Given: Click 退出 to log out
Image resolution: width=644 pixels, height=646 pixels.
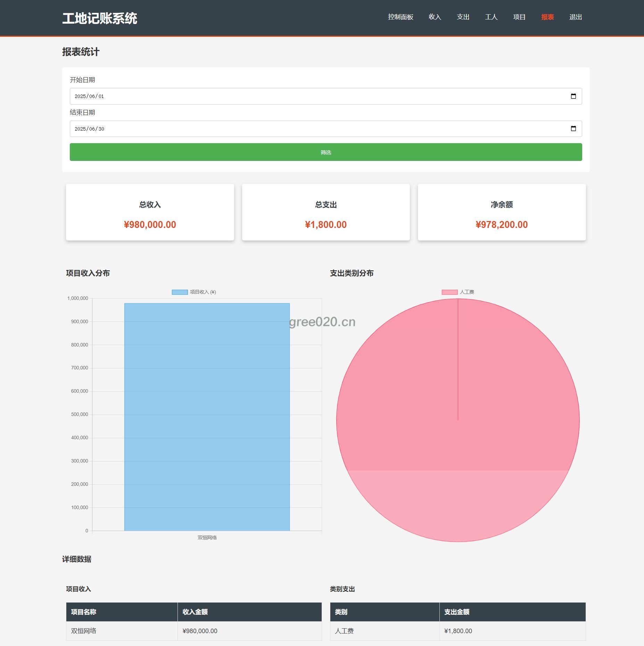Looking at the screenshot, I should coord(575,17).
